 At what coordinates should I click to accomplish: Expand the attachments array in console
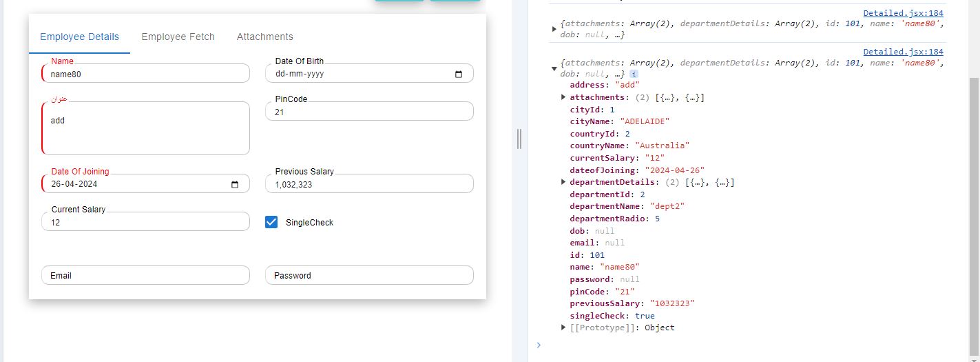[x=565, y=98]
